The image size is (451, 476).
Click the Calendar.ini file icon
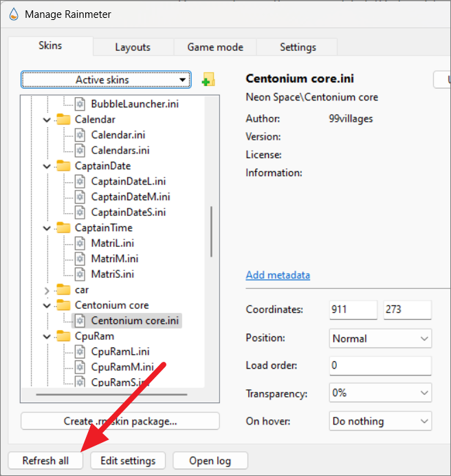[80, 135]
